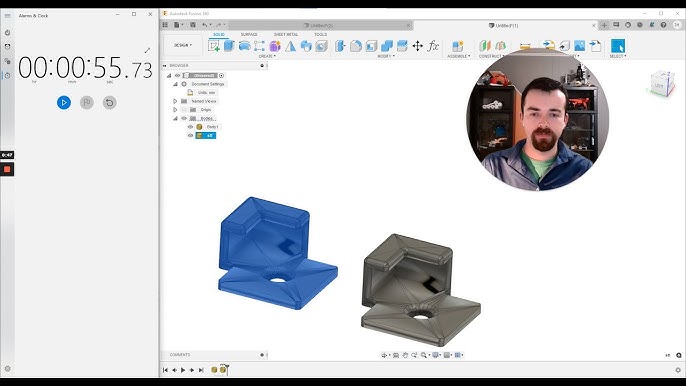
Task: Toggle visibility of Body1
Action: coord(190,127)
